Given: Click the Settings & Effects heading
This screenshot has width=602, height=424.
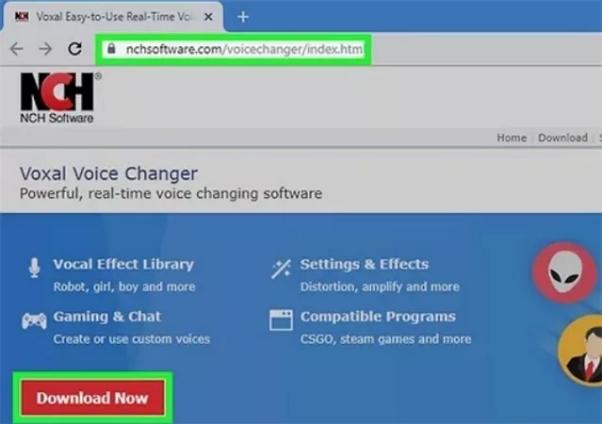Looking at the screenshot, I should (x=364, y=264).
